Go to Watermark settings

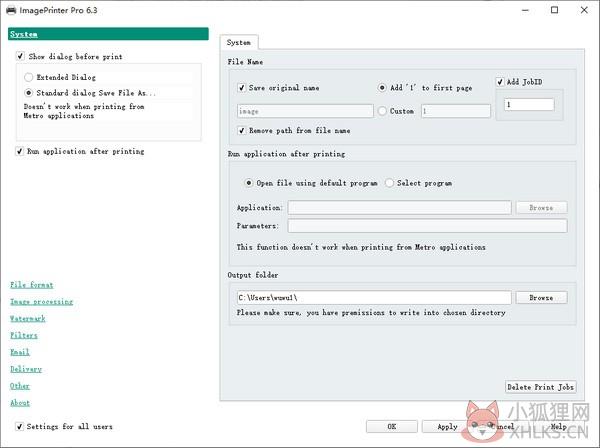point(28,319)
